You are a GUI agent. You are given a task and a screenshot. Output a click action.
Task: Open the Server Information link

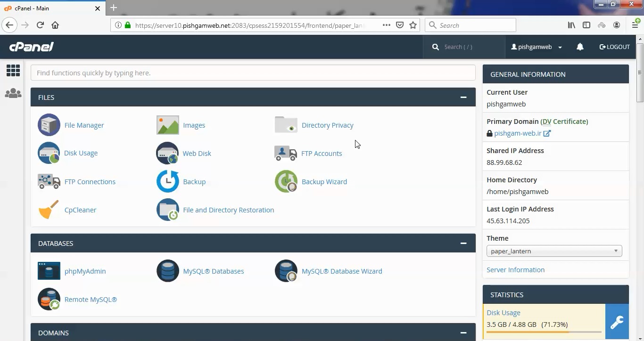[515, 269]
